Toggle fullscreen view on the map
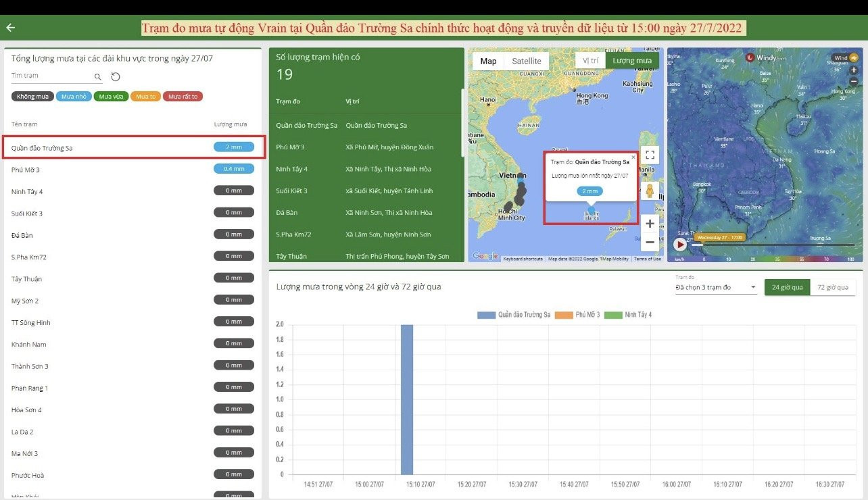The height and width of the screenshot is (500, 868). pos(649,155)
